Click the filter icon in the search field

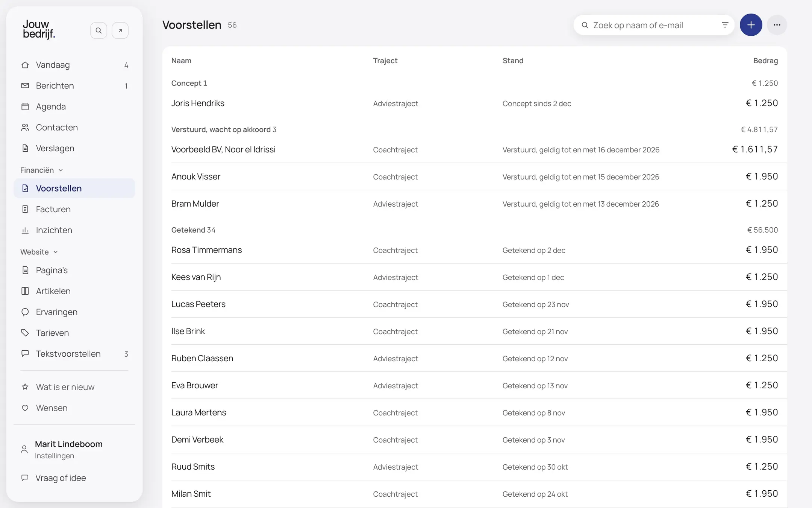pyautogui.click(x=725, y=25)
